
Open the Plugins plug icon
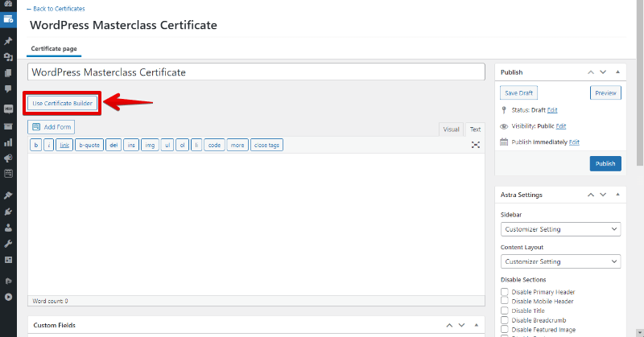8,212
